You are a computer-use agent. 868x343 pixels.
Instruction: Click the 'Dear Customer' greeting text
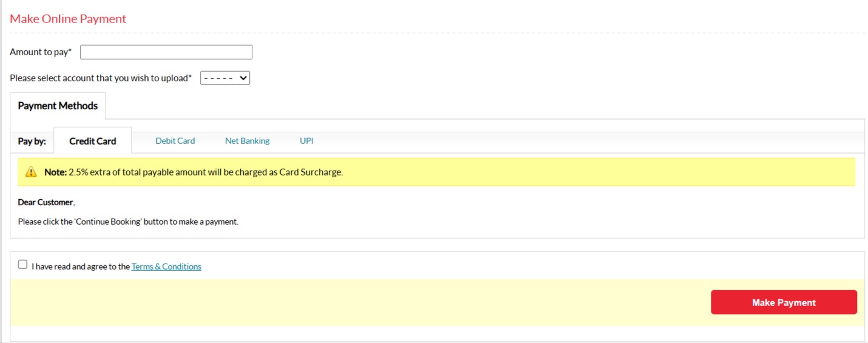point(45,202)
